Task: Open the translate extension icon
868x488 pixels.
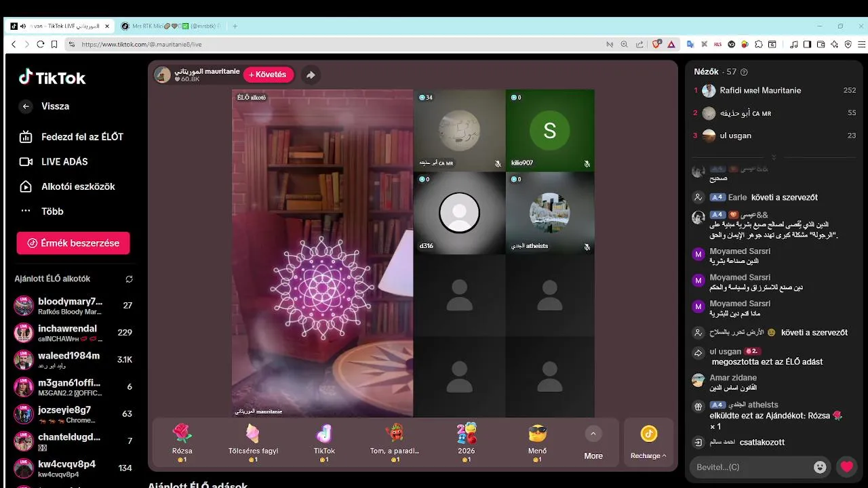Action: coord(690,44)
